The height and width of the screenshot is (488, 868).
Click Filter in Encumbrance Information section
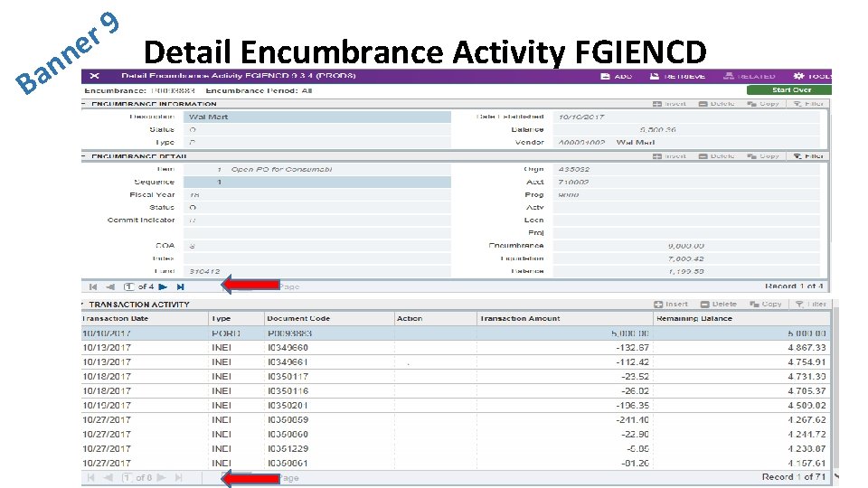pos(808,104)
